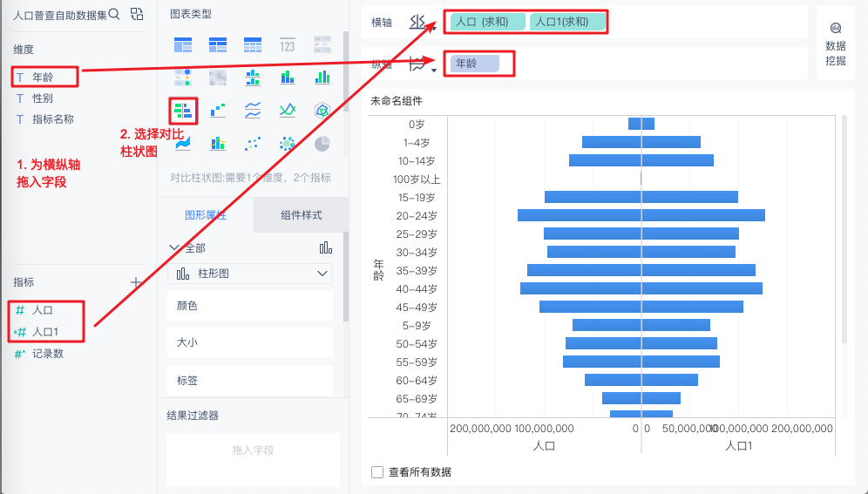Choose the scatter plot chart type

pyautogui.click(x=253, y=144)
